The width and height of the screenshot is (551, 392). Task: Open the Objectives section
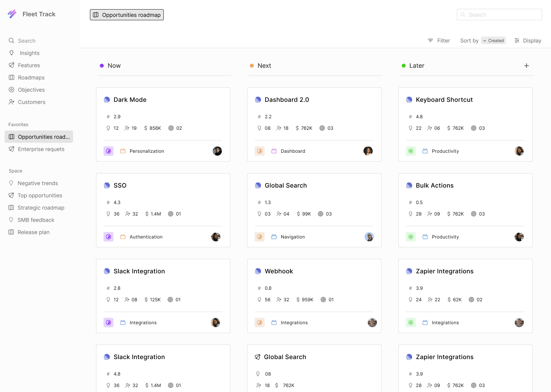pyautogui.click(x=31, y=90)
